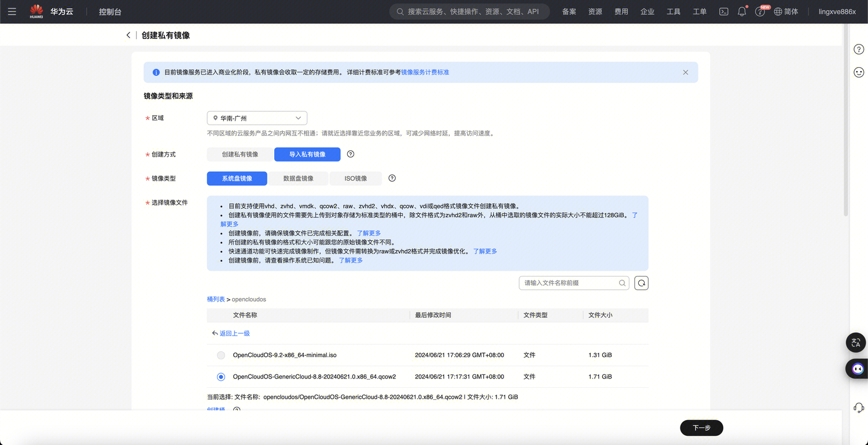This screenshot has height=445, width=868.
Task: Click the help icon beside 镜像类型
Action: click(392, 178)
